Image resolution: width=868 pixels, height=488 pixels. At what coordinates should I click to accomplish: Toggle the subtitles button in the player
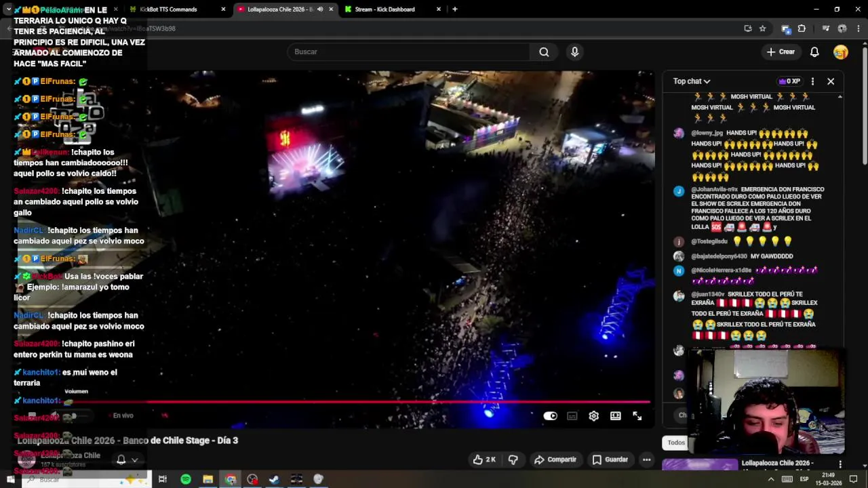coord(572,416)
